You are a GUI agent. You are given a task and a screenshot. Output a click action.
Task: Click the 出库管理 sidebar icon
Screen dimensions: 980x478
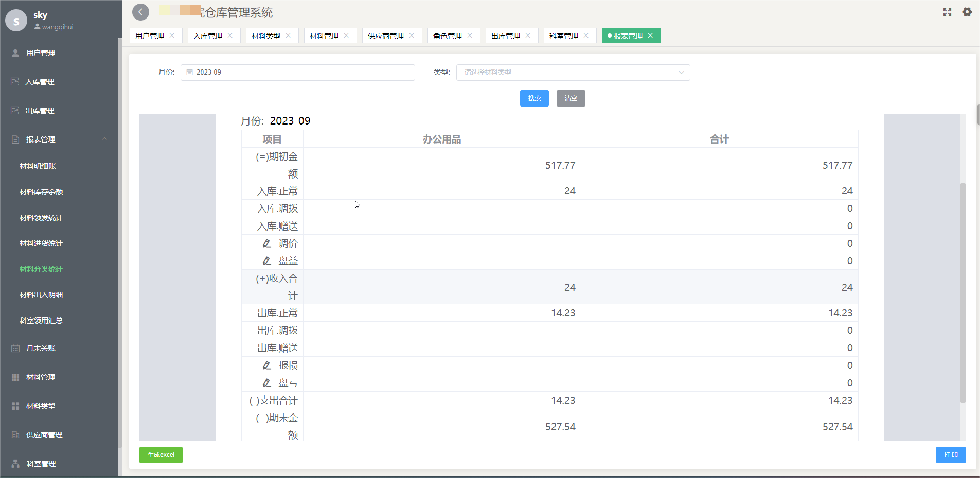tap(15, 111)
